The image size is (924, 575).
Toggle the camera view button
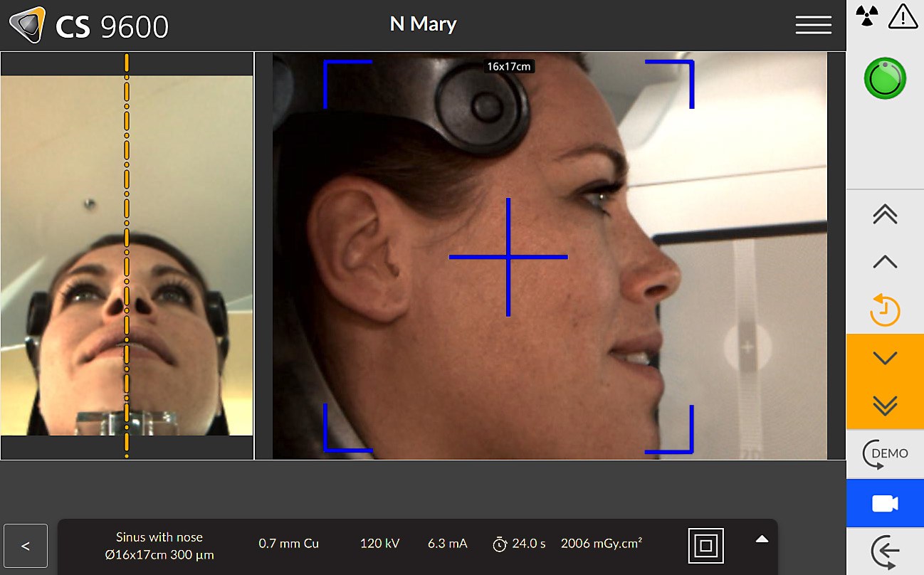[x=885, y=503]
